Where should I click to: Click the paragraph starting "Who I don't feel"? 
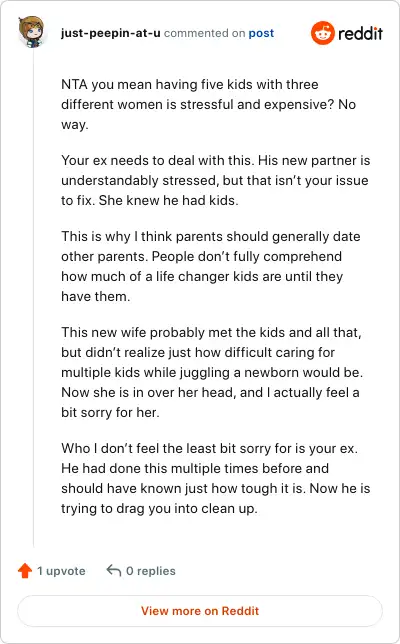tap(216, 478)
